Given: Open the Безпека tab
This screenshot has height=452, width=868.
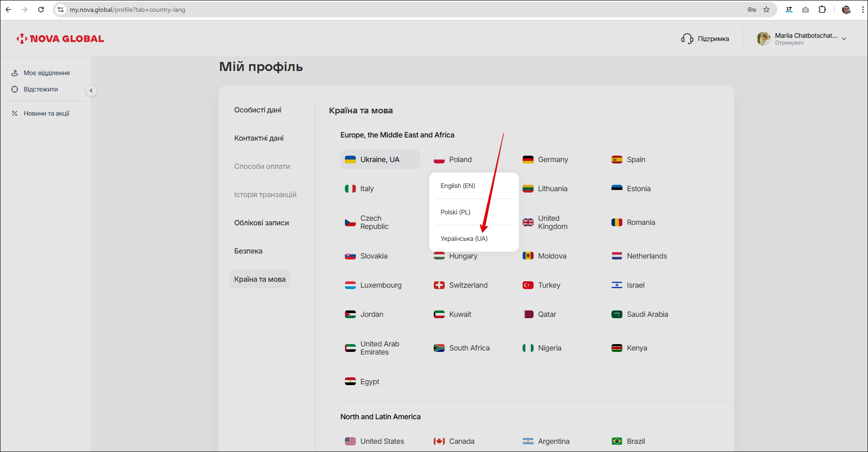Looking at the screenshot, I should pyautogui.click(x=248, y=251).
